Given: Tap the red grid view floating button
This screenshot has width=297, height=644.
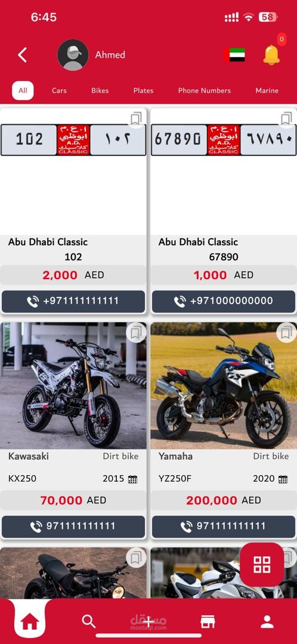Looking at the screenshot, I should point(262,564).
